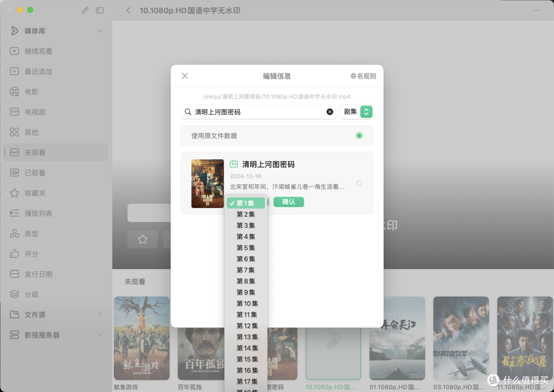Screen dimensions: 554x392
Task: Choose 第12集 in episode list
Action: tap(246, 326)
